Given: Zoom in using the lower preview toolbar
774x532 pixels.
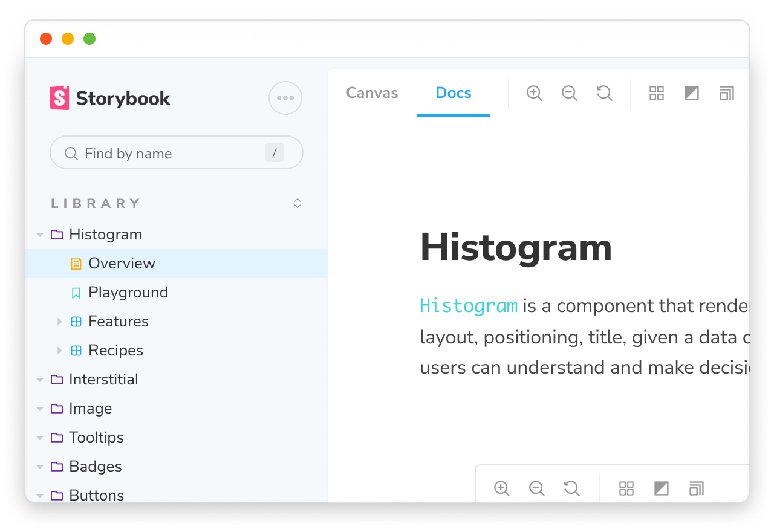Looking at the screenshot, I should (x=502, y=488).
